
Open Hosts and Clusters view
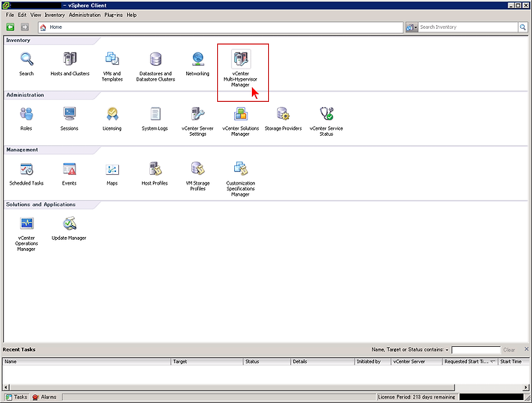click(x=70, y=59)
